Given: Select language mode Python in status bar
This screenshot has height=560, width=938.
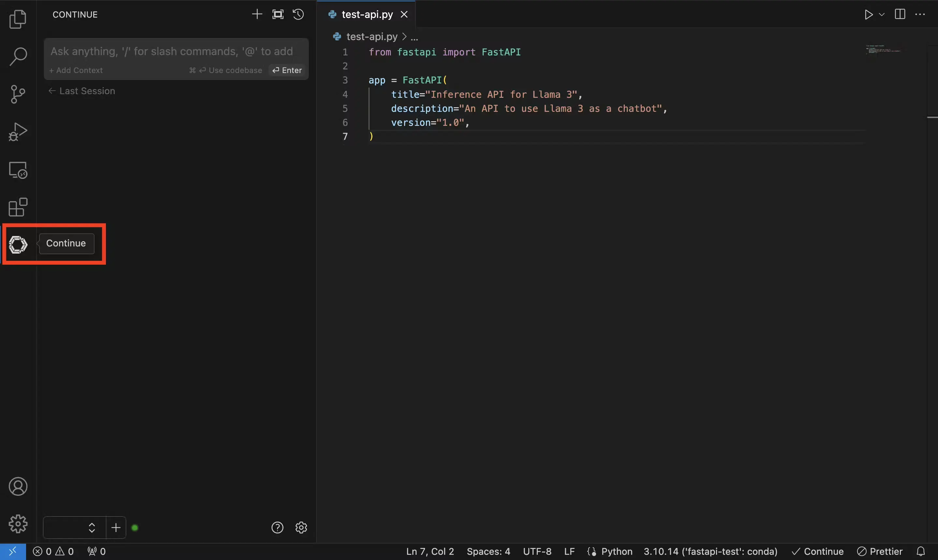Looking at the screenshot, I should coord(617,552).
